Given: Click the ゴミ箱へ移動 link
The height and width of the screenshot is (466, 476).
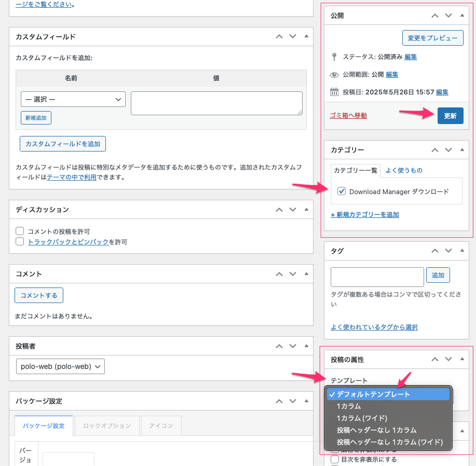Looking at the screenshot, I should [348, 115].
